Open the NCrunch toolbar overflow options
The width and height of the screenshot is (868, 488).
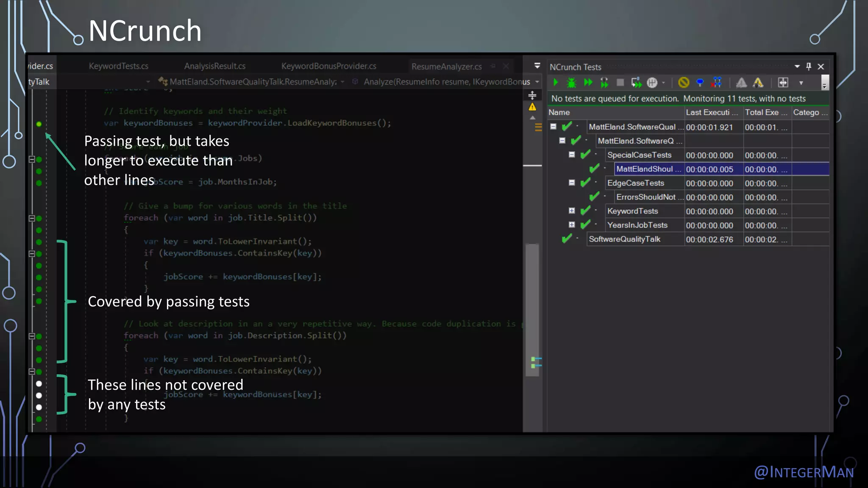[824, 82]
